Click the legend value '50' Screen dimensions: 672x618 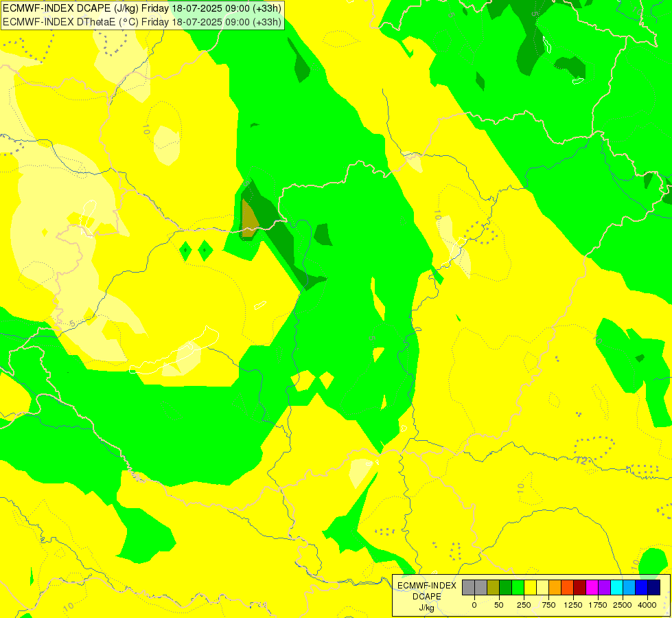click(x=499, y=605)
